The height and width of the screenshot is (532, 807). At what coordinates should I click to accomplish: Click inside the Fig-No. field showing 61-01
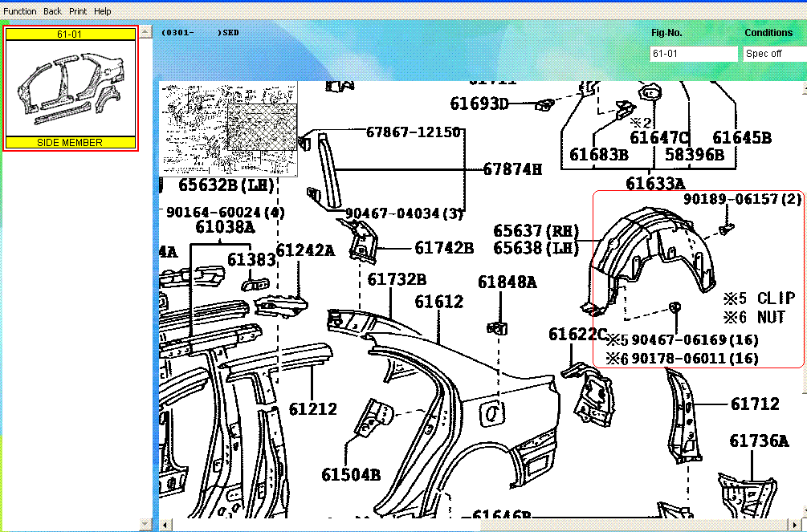[x=693, y=54]
